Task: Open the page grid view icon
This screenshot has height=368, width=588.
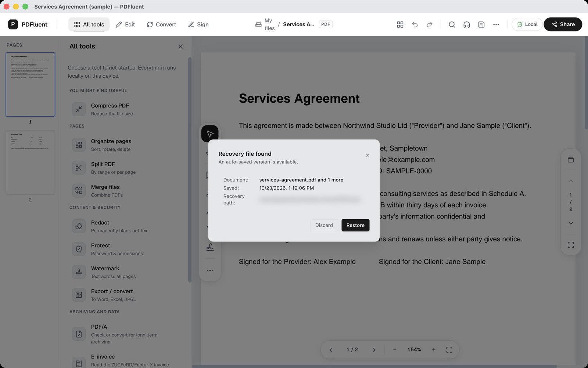Action: point(400,24)
